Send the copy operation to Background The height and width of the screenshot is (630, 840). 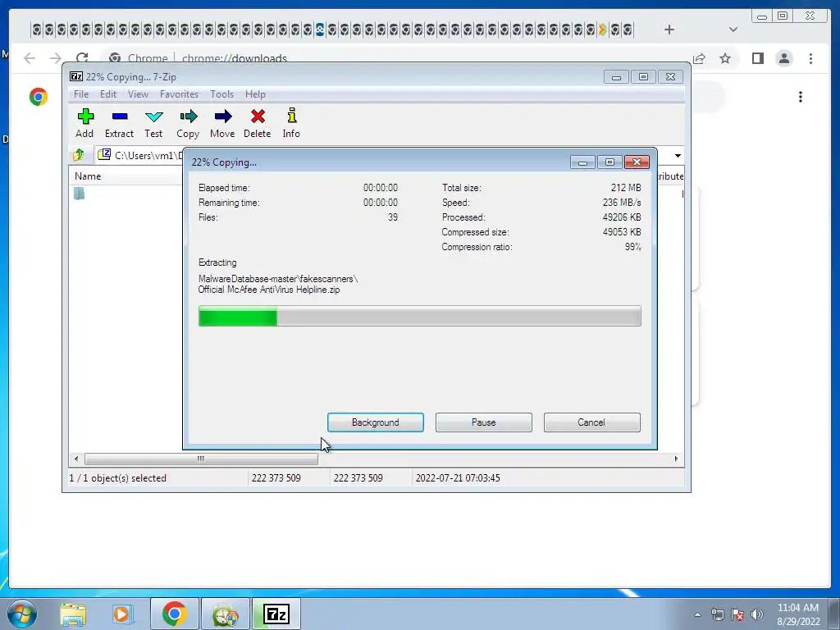(x=376, y=422)
